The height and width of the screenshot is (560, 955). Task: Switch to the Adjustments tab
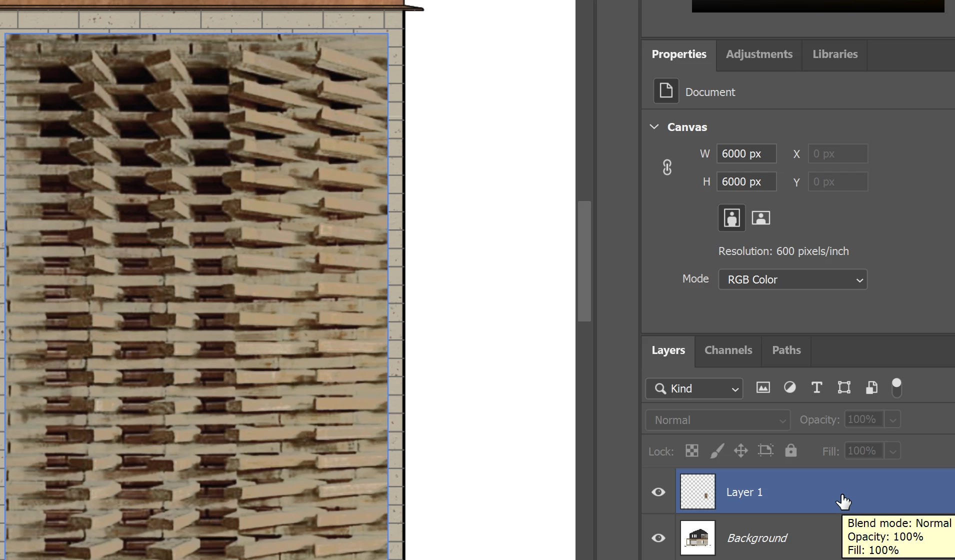click(759, 54)
